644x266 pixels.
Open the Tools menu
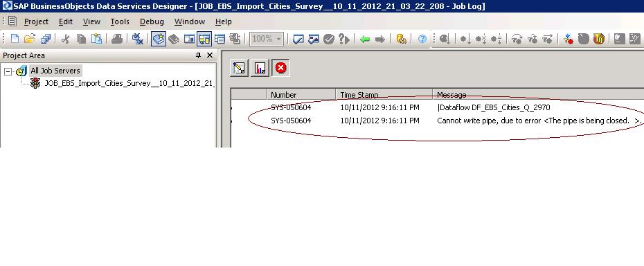tap(120, 21)
